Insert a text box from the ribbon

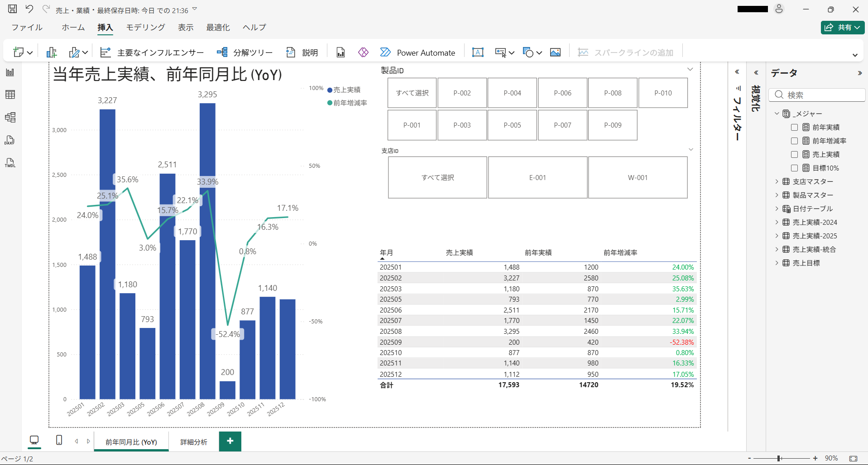478,52
